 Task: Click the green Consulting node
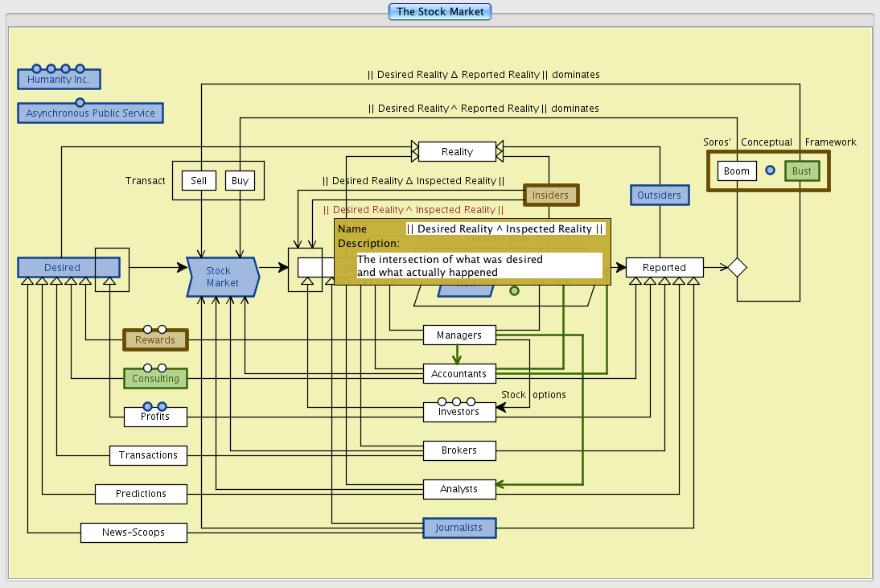coord(155,378)
